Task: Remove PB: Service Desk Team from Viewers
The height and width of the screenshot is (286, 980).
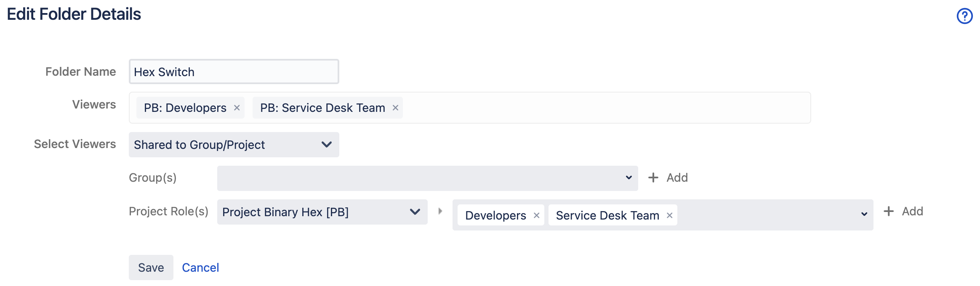Action: (x=395, y=108)
